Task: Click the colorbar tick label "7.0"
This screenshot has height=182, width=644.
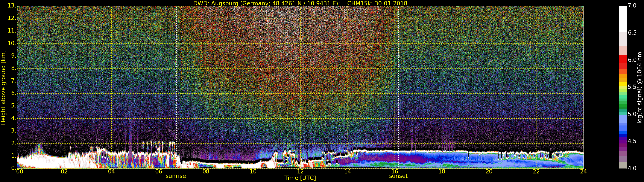Action: [632, 6]
